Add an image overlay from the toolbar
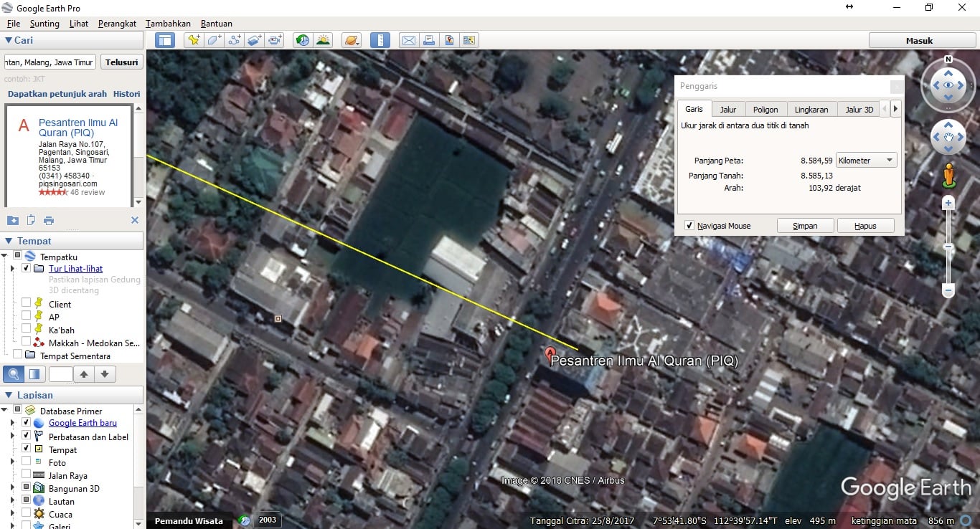Viewport: 980px width, 529px height. click(x=255, y=40)
